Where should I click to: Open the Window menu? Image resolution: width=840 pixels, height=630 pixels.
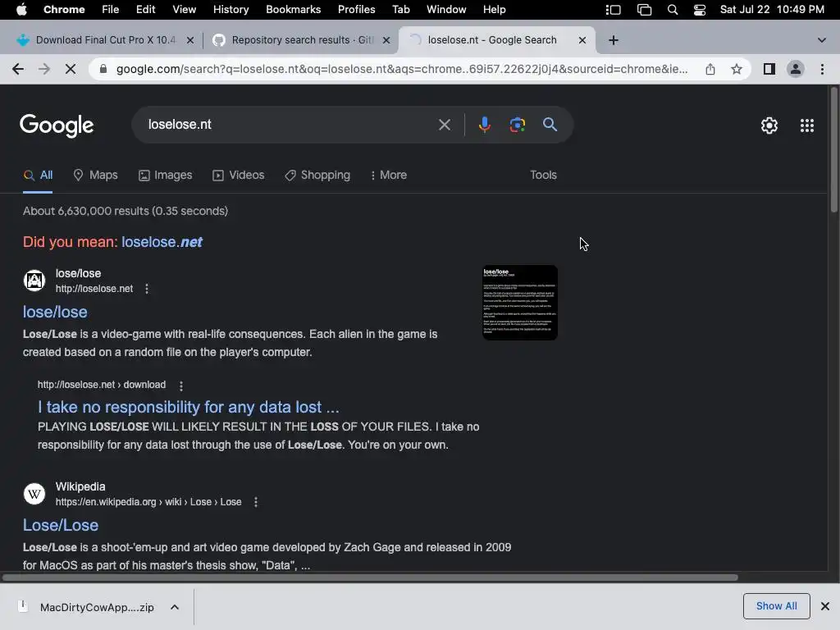point(446,10)
